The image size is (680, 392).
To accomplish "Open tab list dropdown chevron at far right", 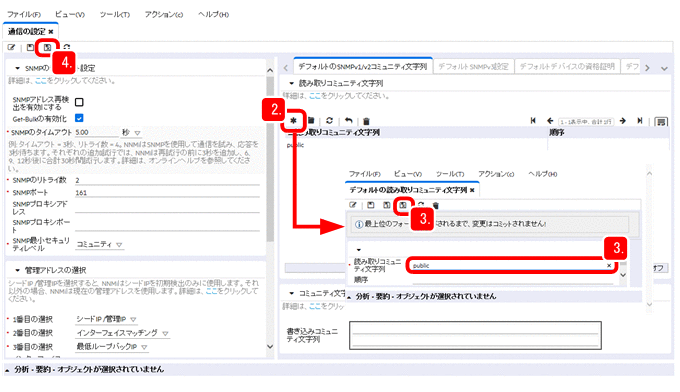I will pos(664,68).
